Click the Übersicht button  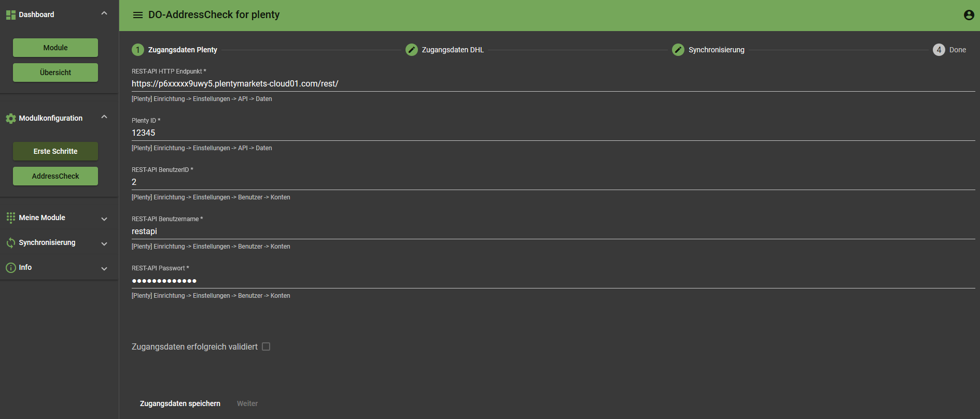[x=55, y=73]
